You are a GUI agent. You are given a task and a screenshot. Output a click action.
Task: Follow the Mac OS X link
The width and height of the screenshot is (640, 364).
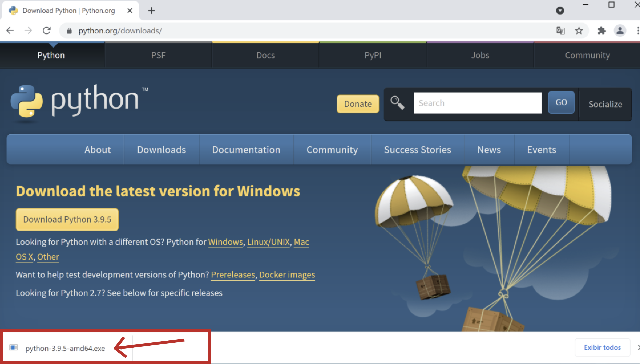coord(301,242)
